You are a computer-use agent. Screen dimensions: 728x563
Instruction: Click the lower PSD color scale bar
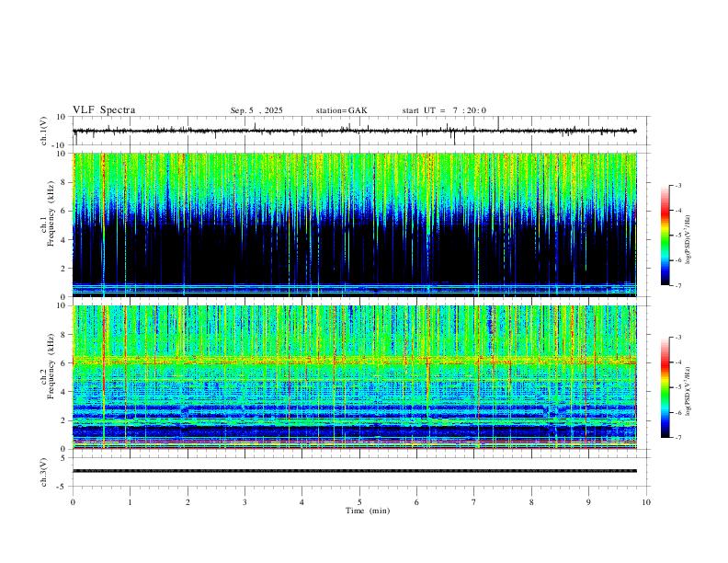point(665,387)
